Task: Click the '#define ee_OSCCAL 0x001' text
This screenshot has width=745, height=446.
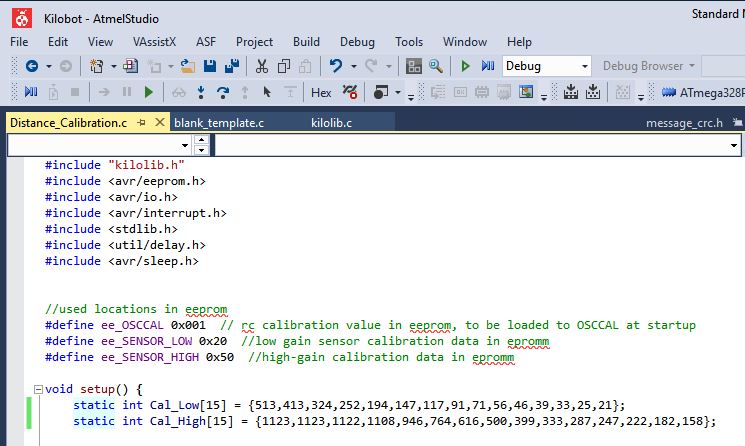Action: [x=125, y=325]
